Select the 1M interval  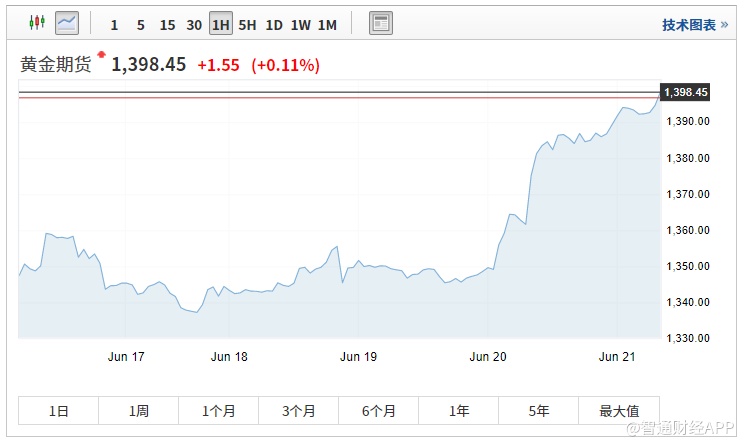(x=327, y=24)
